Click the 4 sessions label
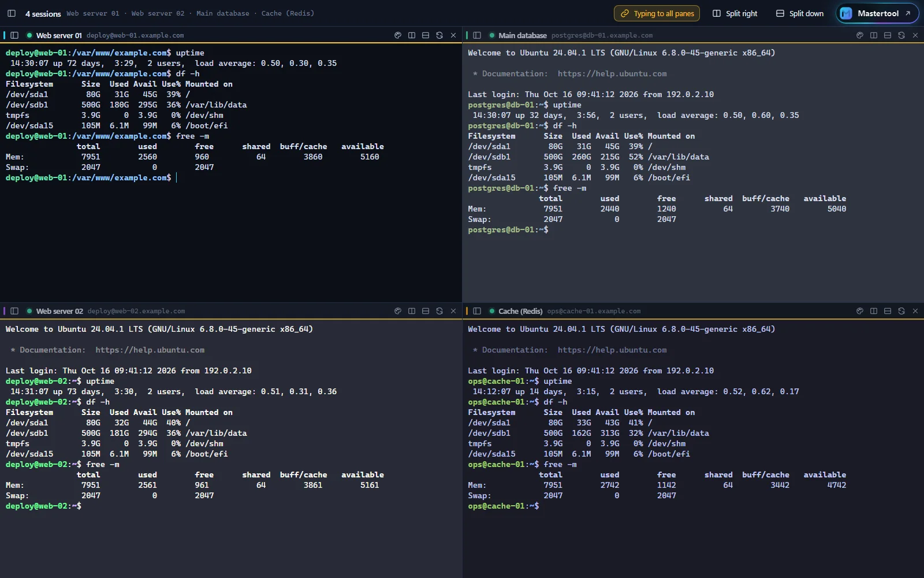Viewport: 924px width, 578px height. click(x=43, y=13)
